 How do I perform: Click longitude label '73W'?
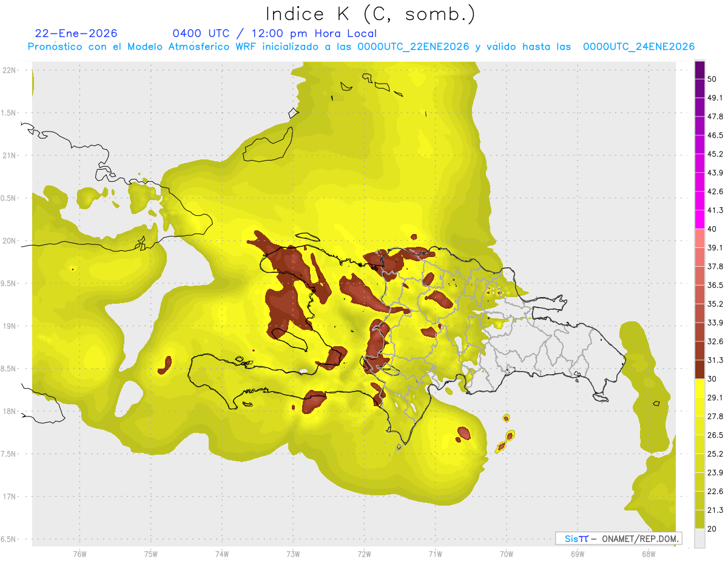point(293,554)
